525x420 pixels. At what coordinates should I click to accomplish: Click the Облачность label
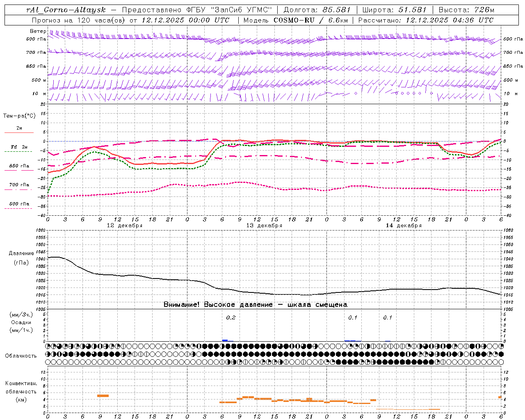[x=21, y=356]
